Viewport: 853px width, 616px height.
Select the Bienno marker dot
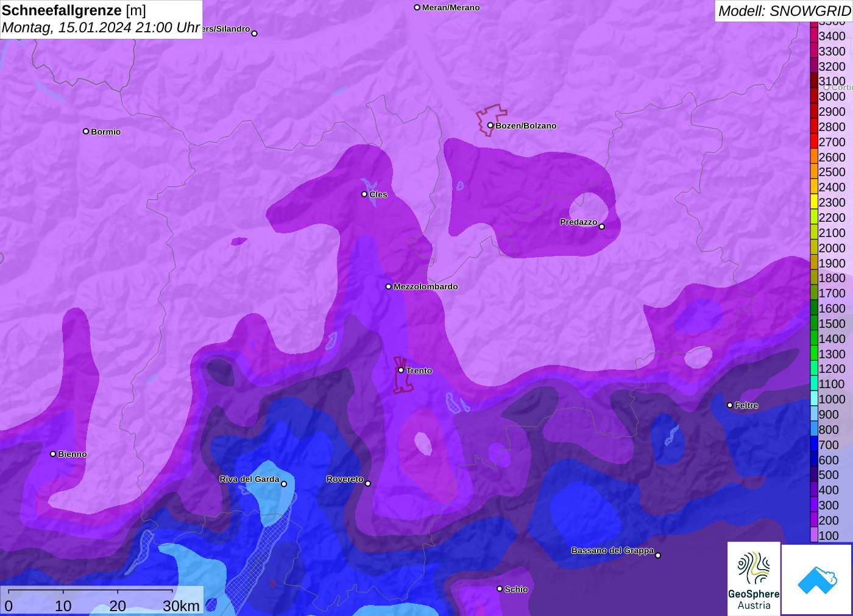point(53,454)
